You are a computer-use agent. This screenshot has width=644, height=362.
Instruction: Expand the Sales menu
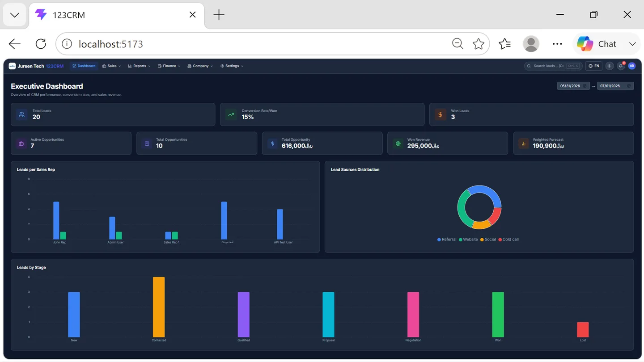[x=112, y=66]
